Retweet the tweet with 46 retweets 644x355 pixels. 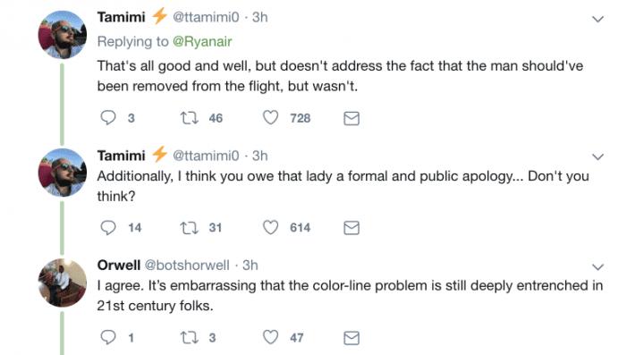(x=190, y=118)
